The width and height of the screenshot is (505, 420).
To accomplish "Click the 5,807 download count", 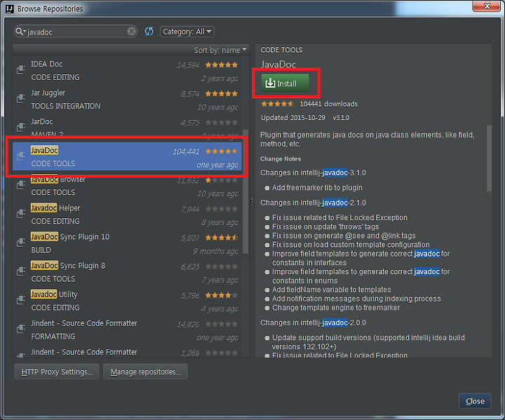I will click(x=190, y=238).
